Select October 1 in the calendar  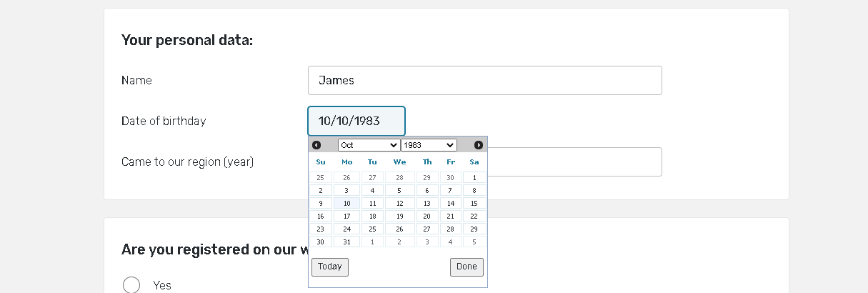[474, 178]
